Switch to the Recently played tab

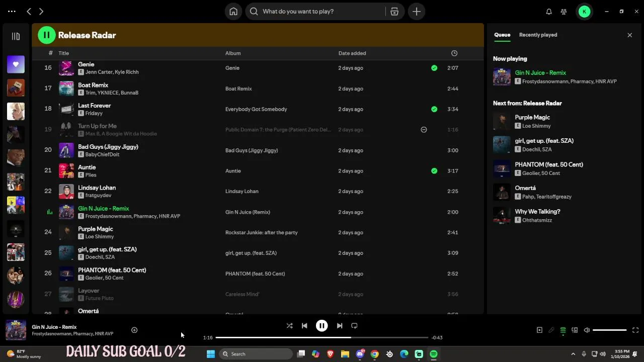[538, 35]
